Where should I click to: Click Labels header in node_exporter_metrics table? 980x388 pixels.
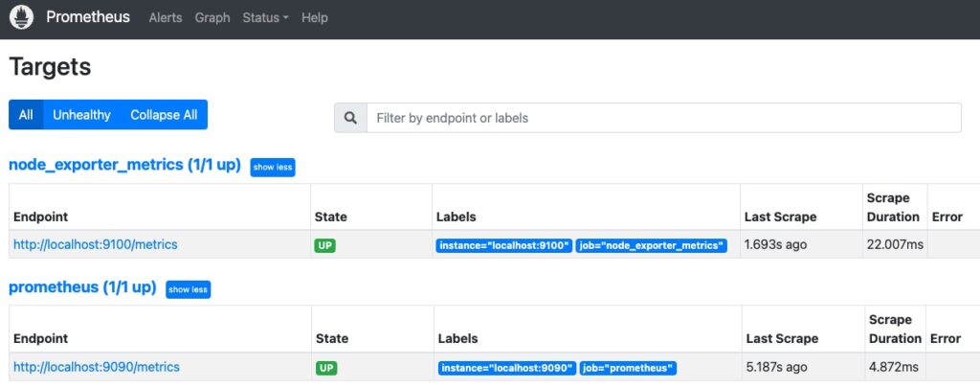[x=456, y=217]
